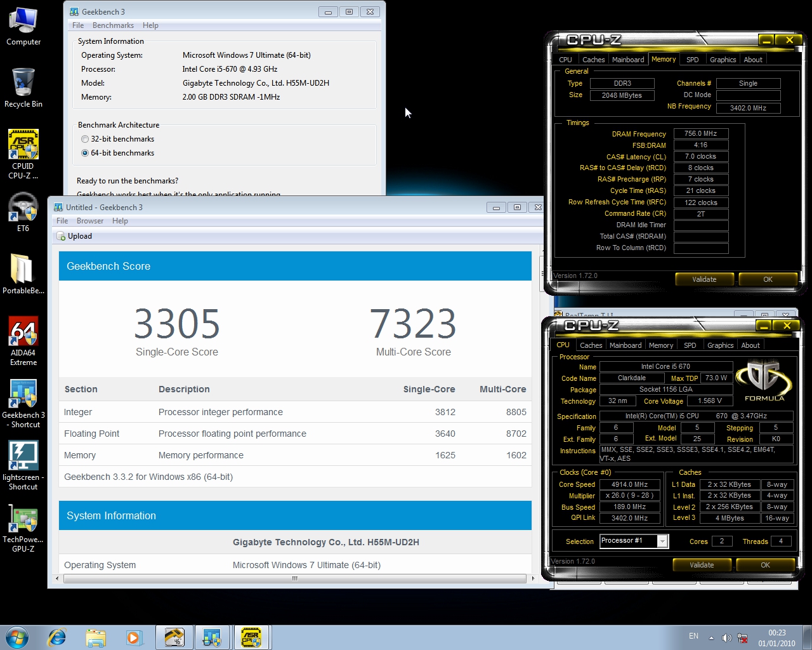Switch to the Graphics tab in the upper CPU-Z window
812x650 pixels.
tap(723, 60)
